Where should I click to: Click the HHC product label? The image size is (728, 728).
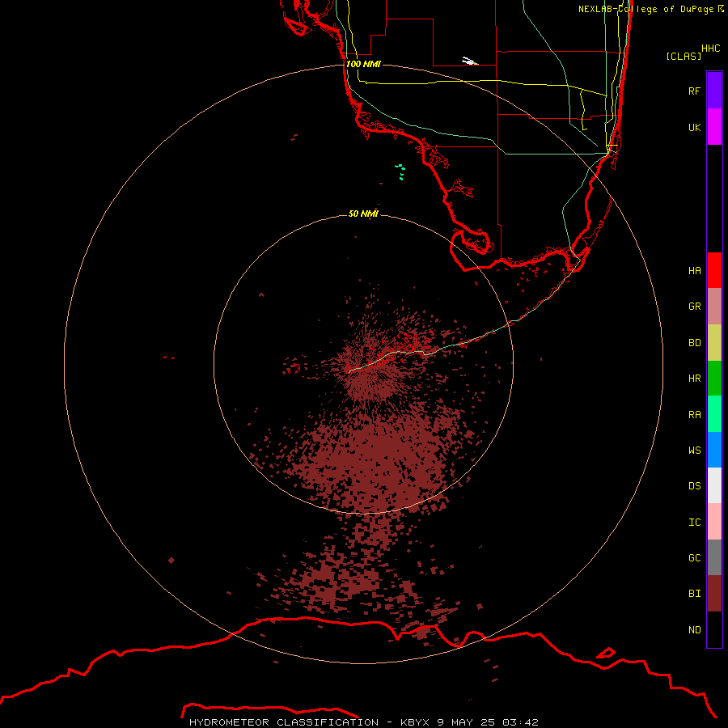pos(710,49)
